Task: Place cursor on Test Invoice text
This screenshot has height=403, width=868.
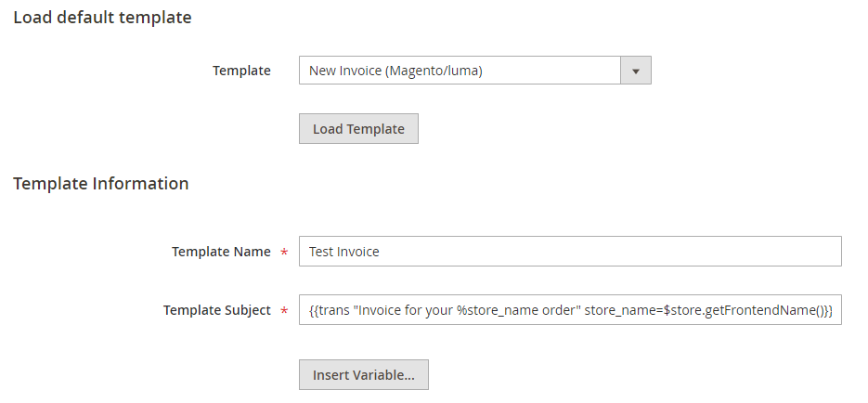Action: (344, 252)
